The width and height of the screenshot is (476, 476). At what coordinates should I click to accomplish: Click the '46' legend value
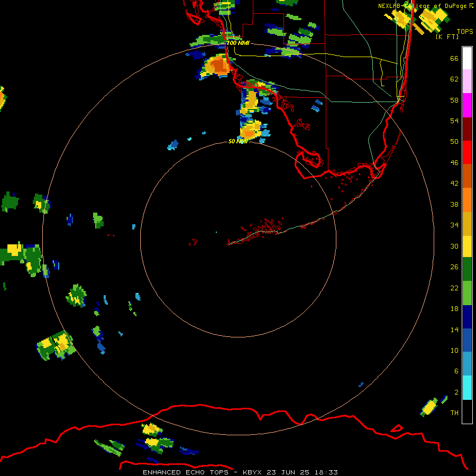pyautogui.click(x=454, y=163)
